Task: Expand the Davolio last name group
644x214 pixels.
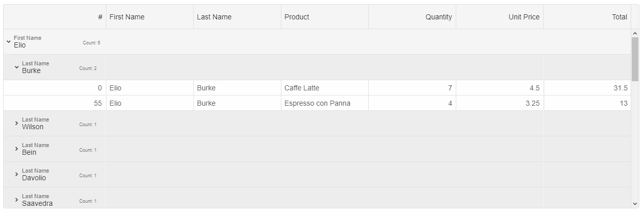Action: (x=17, y=175)
